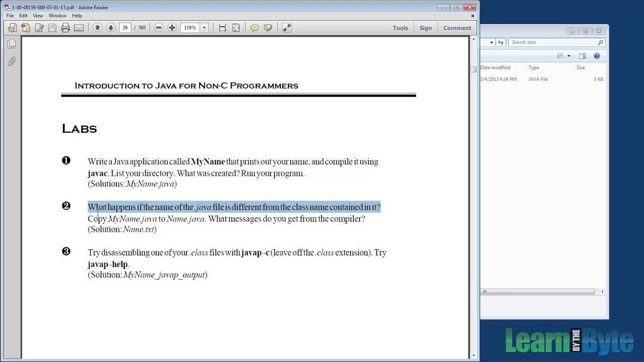
Task: Click the JAVA File type cell
Action: point(538,79)
